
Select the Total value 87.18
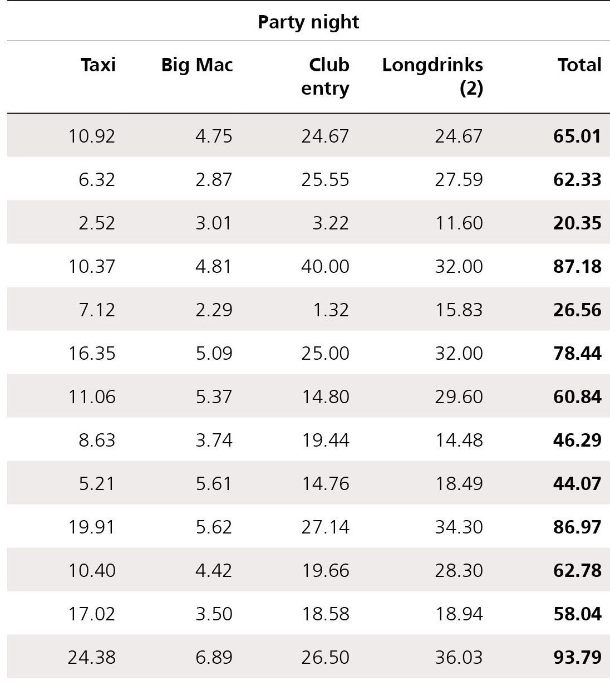[x=577, y=267]
